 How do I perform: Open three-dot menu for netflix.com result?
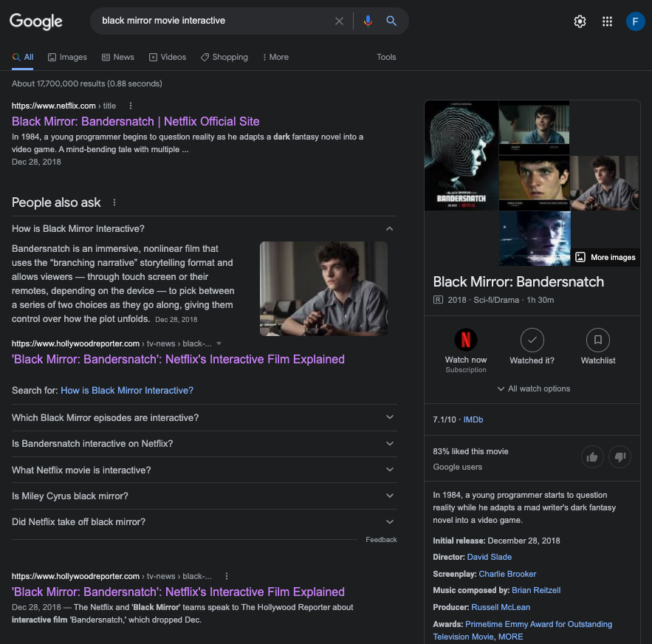pos(131,106)
